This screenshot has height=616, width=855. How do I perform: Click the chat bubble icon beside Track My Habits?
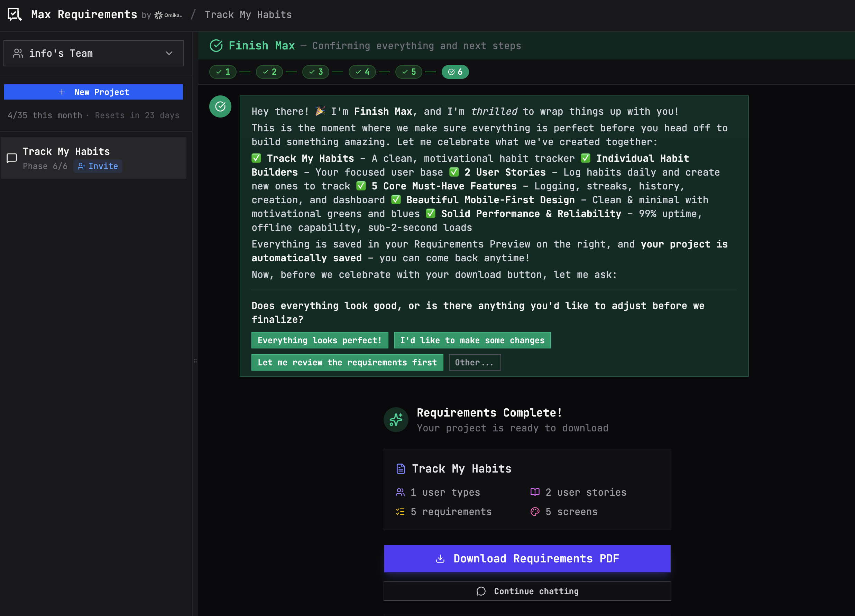point(12,158)
